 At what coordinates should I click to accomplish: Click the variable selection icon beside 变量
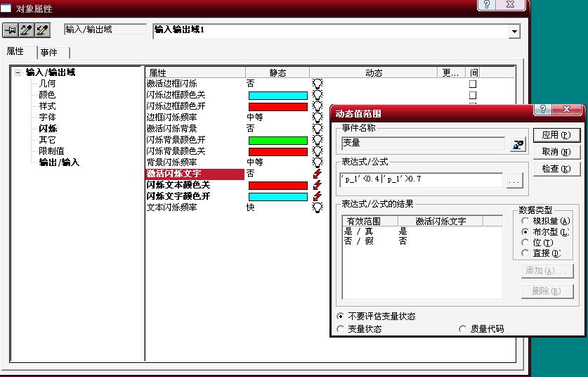518,144
